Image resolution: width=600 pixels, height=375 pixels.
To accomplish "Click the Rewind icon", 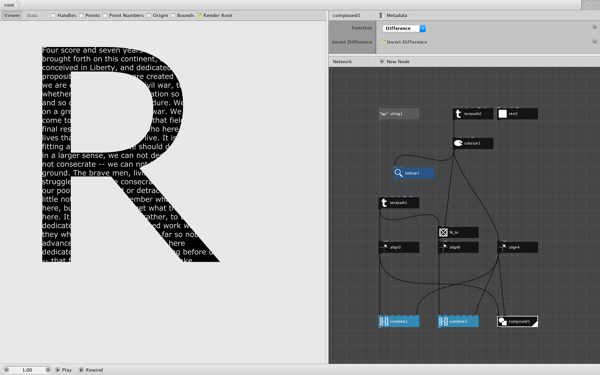I will pos(81,370).
